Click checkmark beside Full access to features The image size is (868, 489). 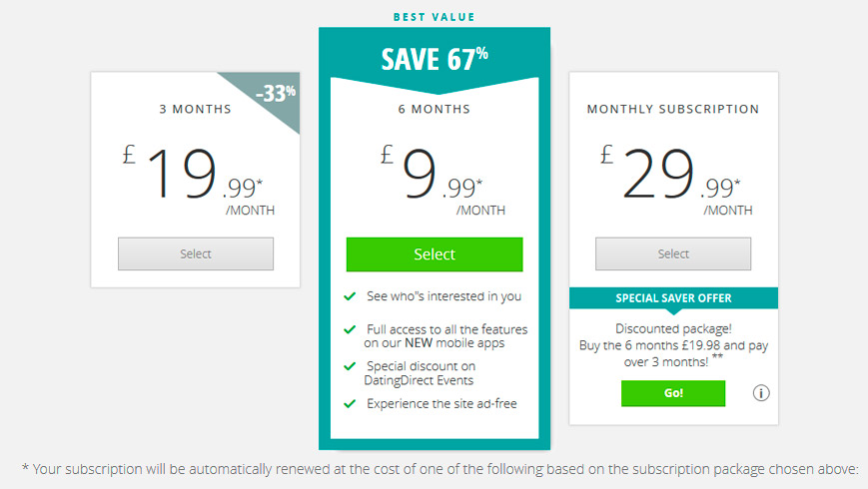350,329
